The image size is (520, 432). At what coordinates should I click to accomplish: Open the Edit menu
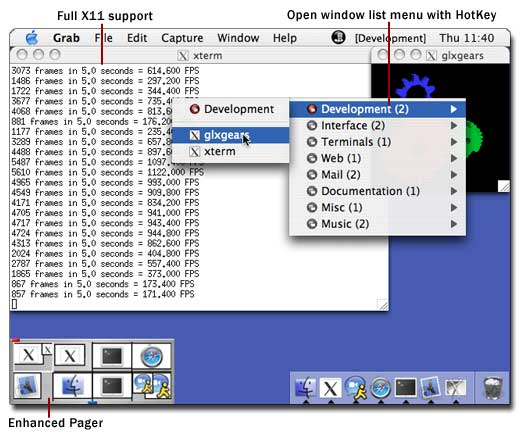coord(137,38)
